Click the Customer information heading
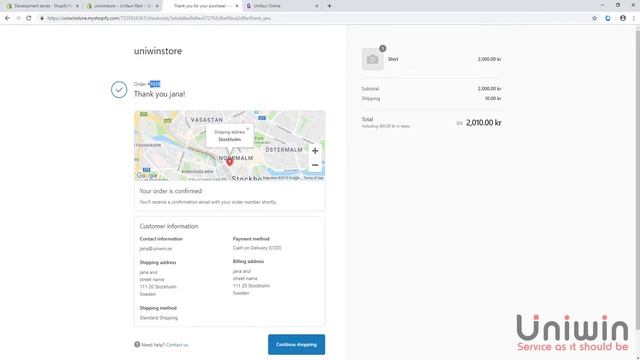 pyautogui.click(x=169, y=226)
